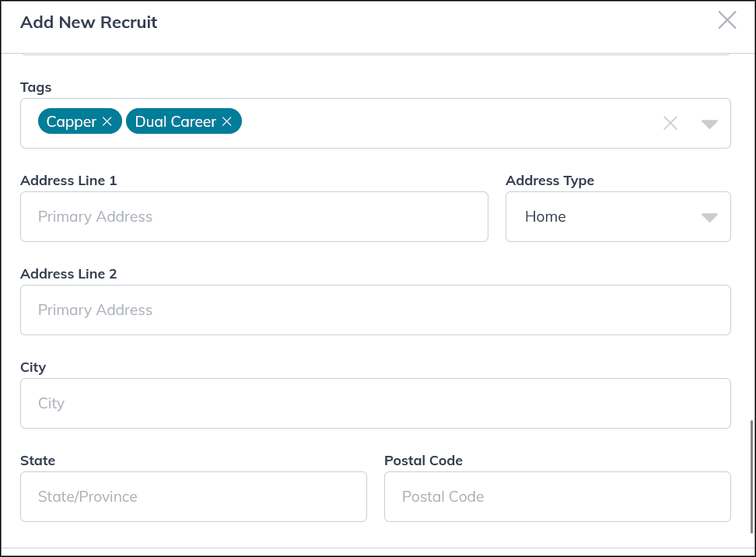Focus the Primary Address input for Address Line 1

click(x=254, y=216)
